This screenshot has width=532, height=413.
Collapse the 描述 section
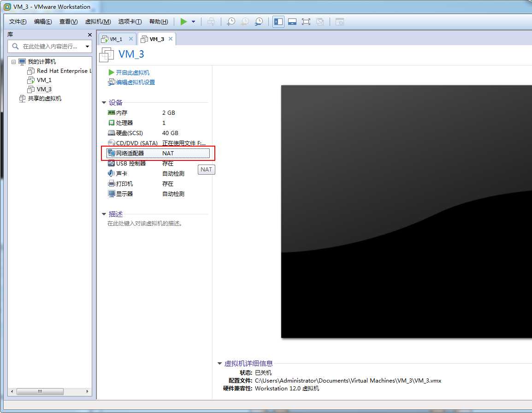tap(104, 214)
